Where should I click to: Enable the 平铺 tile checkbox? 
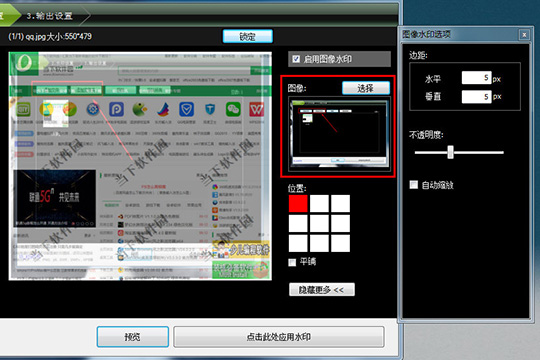[x=292, y=263]
